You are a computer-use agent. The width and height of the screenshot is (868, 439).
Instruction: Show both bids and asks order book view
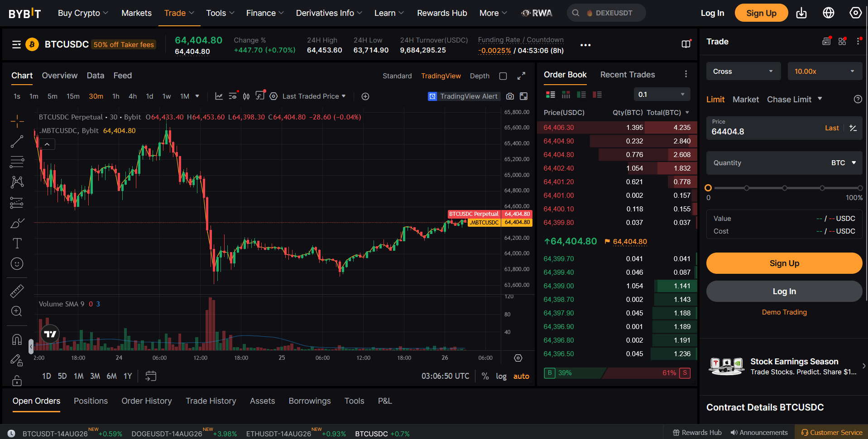pyautogui.click(x=551, y=95)
